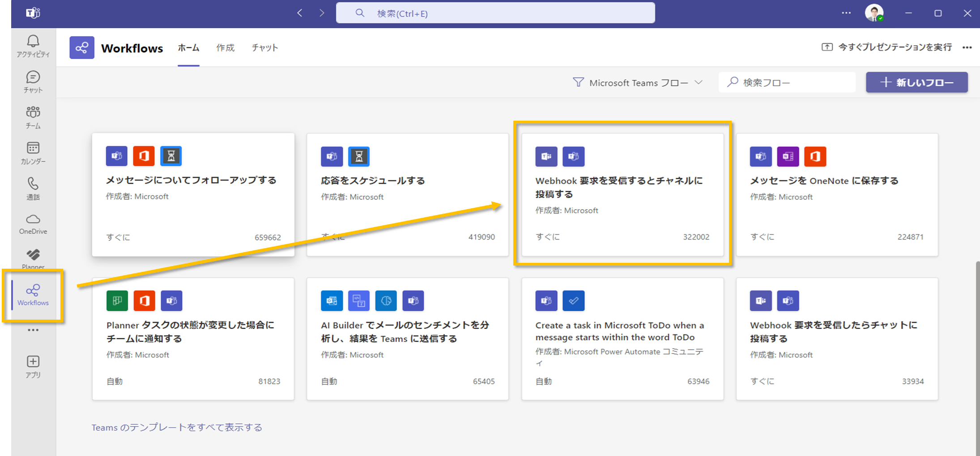The height and width of the screenshot is (456, 980).
Task: Click the Office icon on the メッセージについてフォローアップする card
Action: click(x=144, y=156)
